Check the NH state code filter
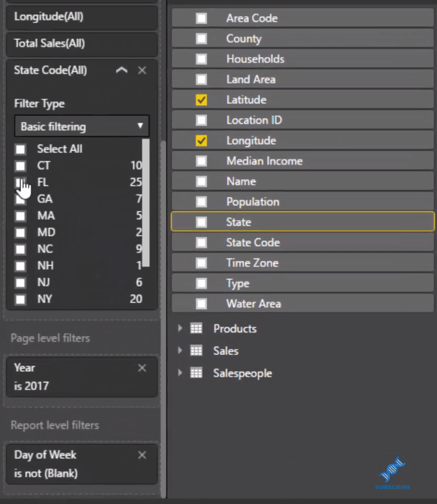437x504 pixels. pyautogui.click(x=20, y=266)
